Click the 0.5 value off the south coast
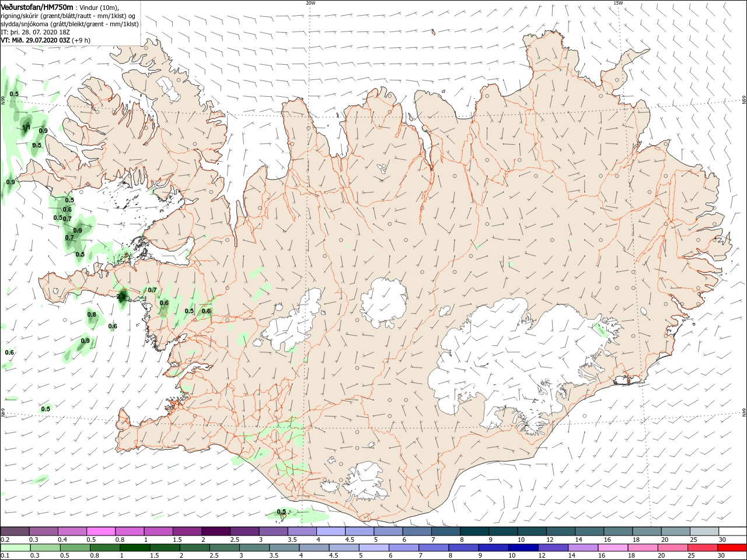Viewport: 747px width, 560px height. [x=281, y=512]
